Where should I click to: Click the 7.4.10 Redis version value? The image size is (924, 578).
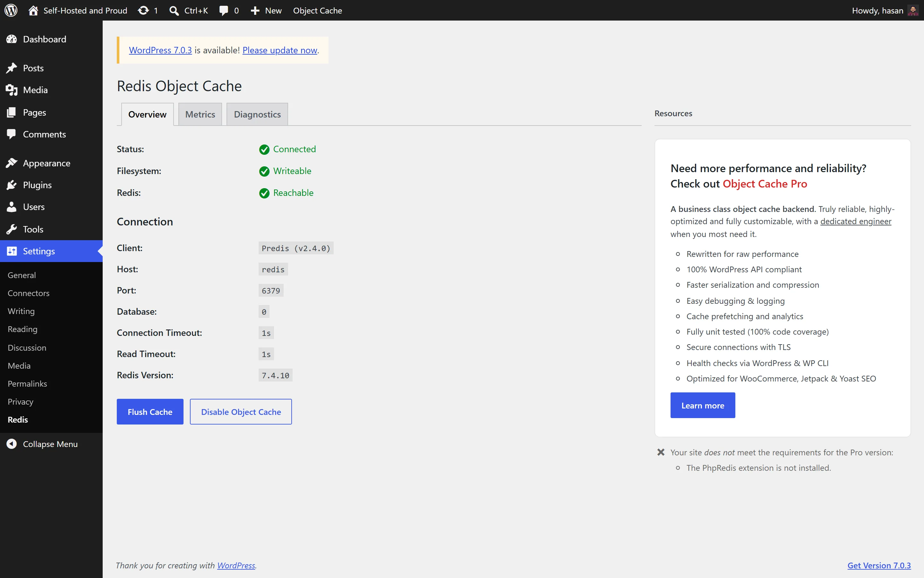click(x=275, y=375)
